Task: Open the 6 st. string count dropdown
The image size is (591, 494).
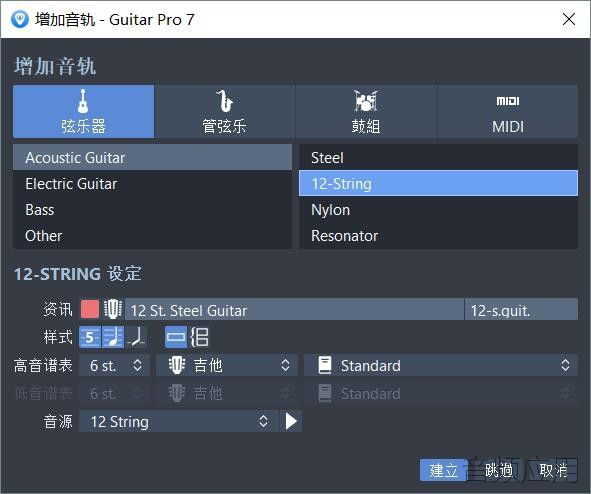Action: [115, 366]
